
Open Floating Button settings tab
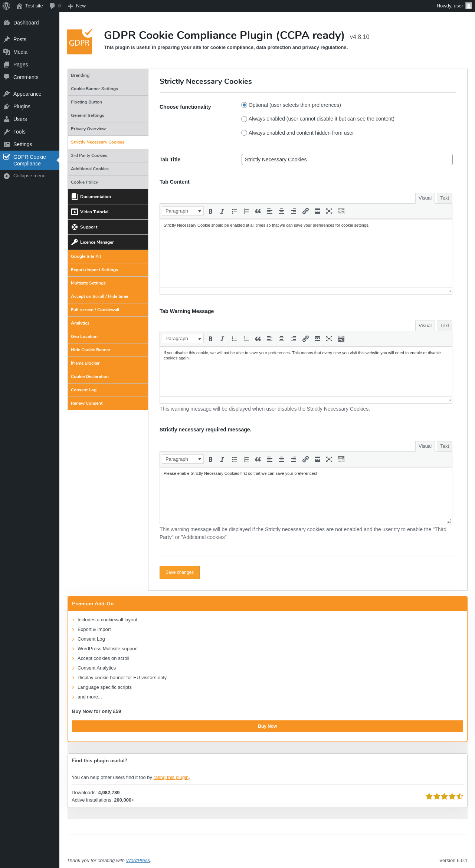click(x=108, y=102)
